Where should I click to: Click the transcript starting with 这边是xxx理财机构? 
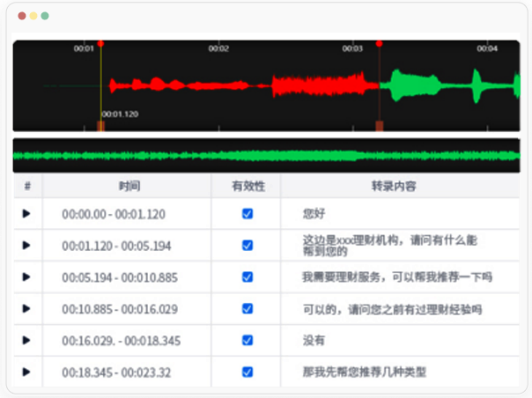click(390, 246)
